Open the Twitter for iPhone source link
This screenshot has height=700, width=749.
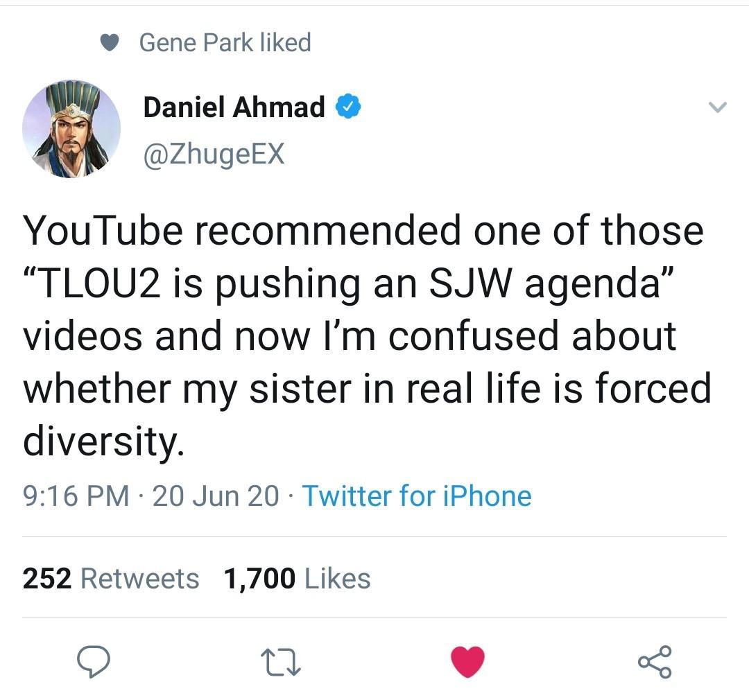[x=416, y=496]
